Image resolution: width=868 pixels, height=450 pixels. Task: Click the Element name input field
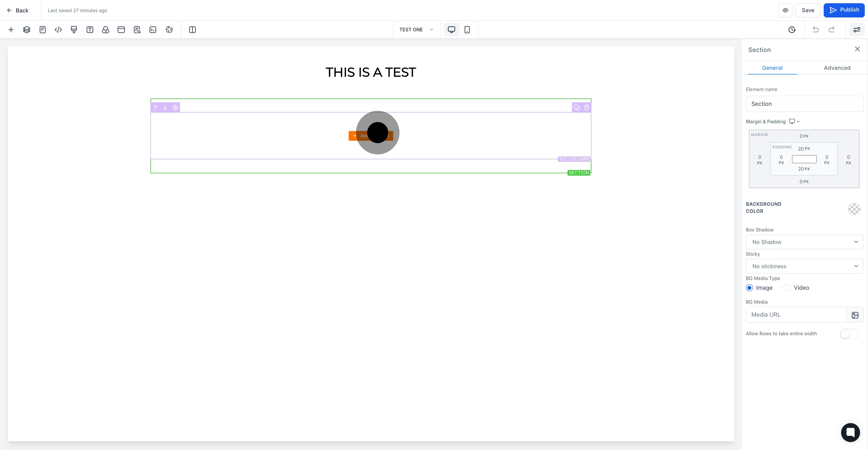pyautogui.click(x=805, y=103)
